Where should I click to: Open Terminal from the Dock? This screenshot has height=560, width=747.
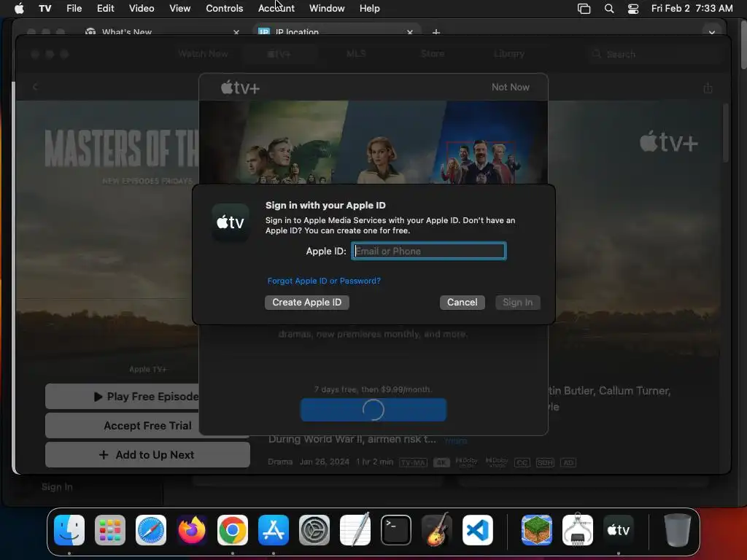396,530
